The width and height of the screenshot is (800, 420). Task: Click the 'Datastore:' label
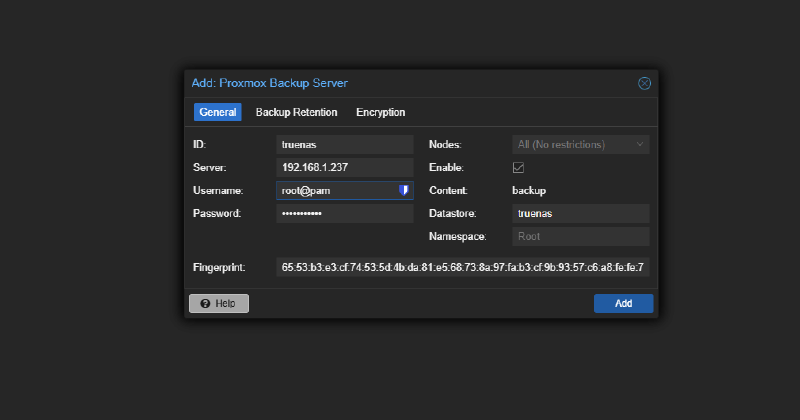[453, 213]
